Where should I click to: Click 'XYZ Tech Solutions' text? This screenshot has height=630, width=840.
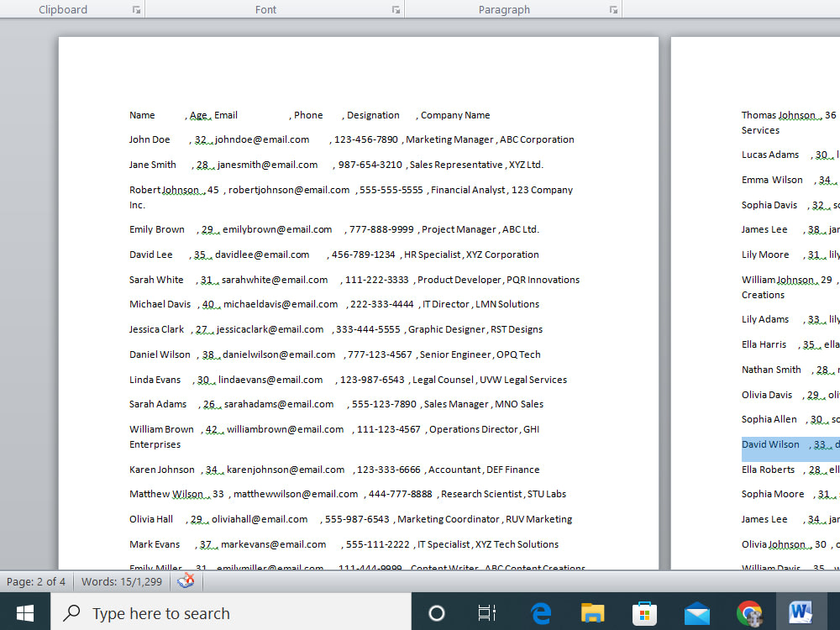[517, 544]
